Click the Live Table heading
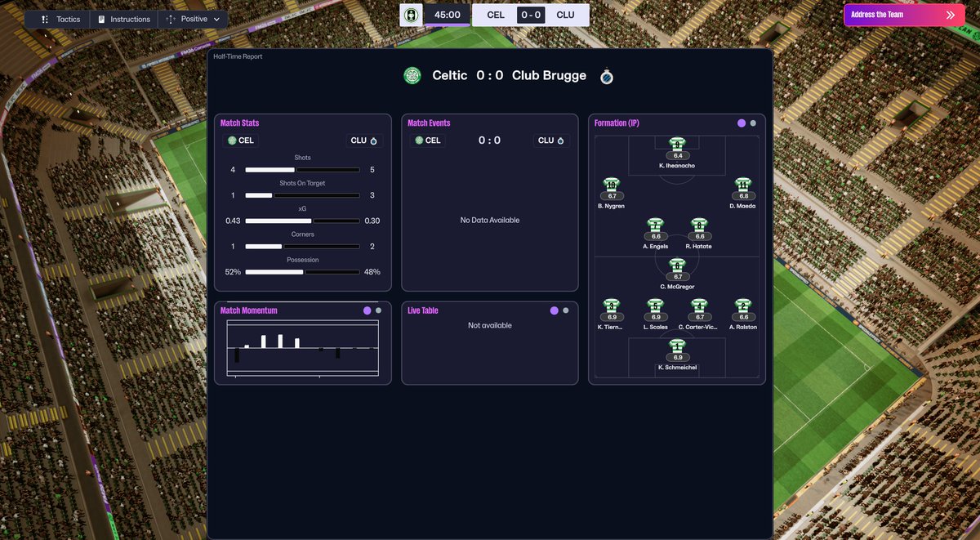This screenshot has width=980, height=540. point(423,310)
